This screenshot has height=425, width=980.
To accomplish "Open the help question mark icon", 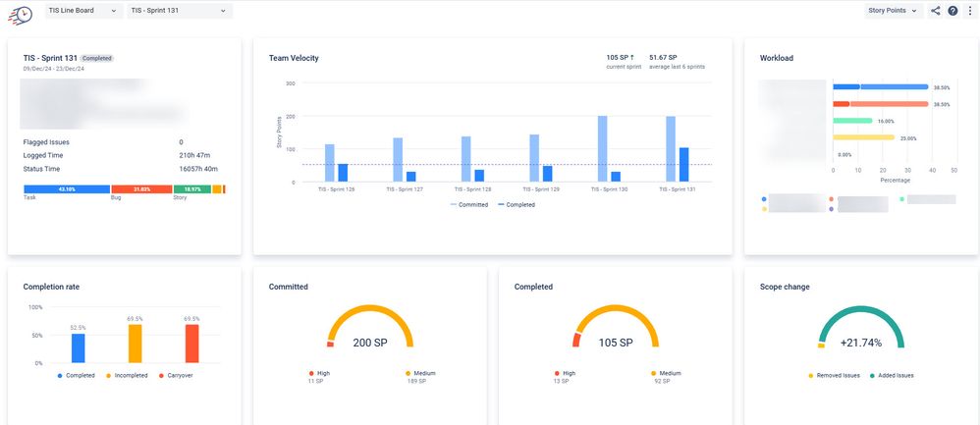I will click(x=953, y=11).
